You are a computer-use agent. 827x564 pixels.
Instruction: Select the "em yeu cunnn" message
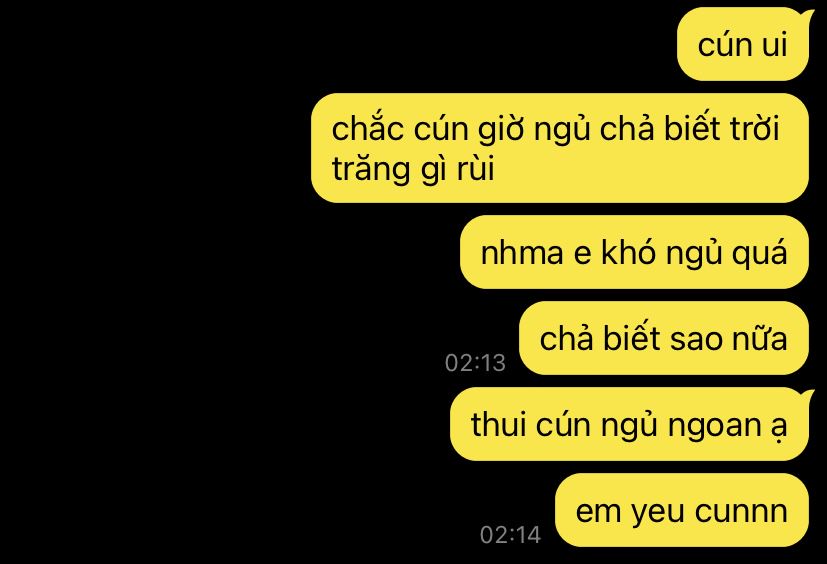tap(681, 510)
